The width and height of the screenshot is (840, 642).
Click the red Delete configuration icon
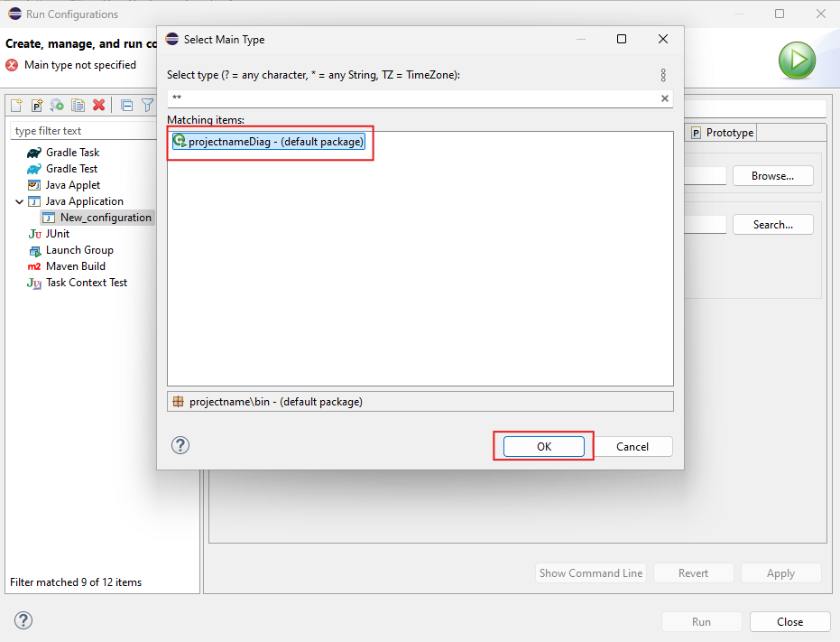click(x=99, y=106)
